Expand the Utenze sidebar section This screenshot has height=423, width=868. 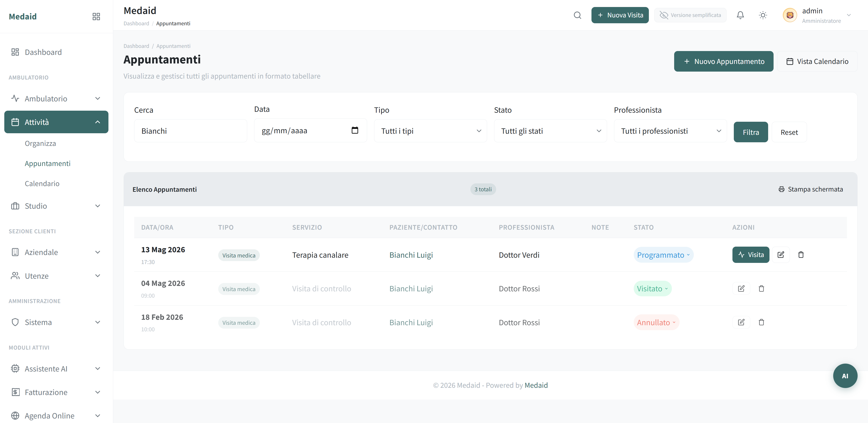56,276
